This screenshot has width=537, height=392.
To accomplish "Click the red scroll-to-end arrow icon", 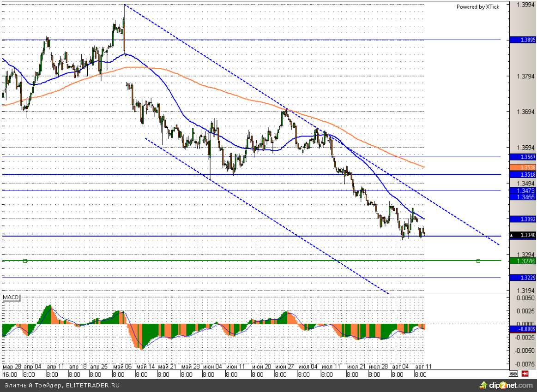I will (525, 374).
